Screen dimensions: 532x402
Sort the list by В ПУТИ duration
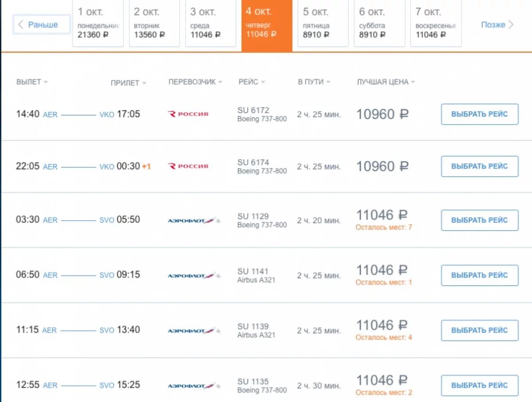coord(313,82)
